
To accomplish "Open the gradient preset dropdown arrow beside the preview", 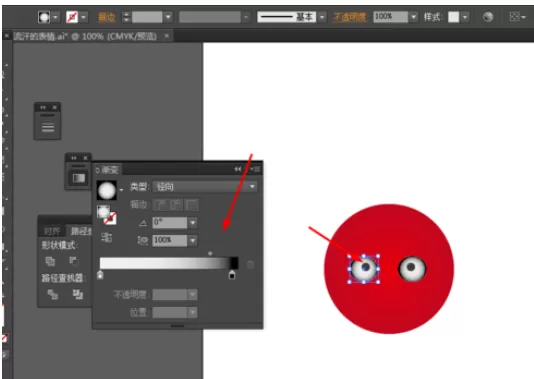I will click(121, 190).
